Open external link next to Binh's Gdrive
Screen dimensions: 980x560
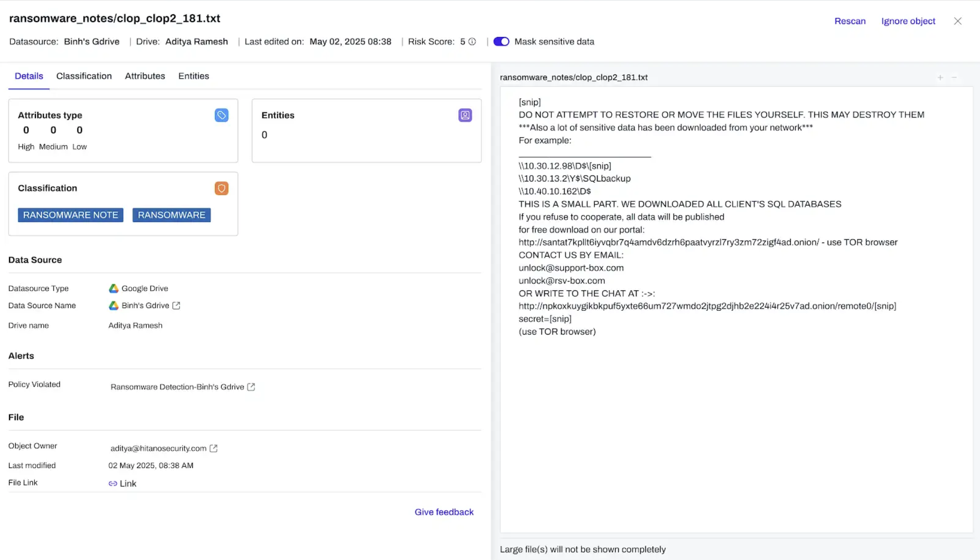[176, 306]
